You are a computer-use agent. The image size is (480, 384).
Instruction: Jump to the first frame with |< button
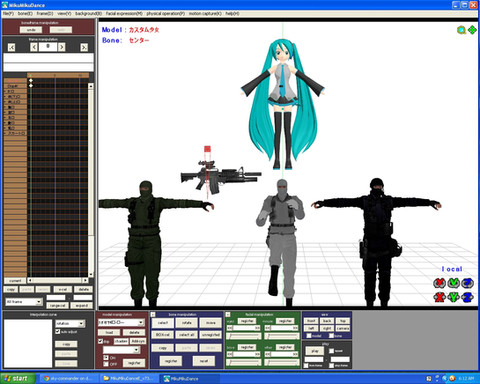(11, 47)
